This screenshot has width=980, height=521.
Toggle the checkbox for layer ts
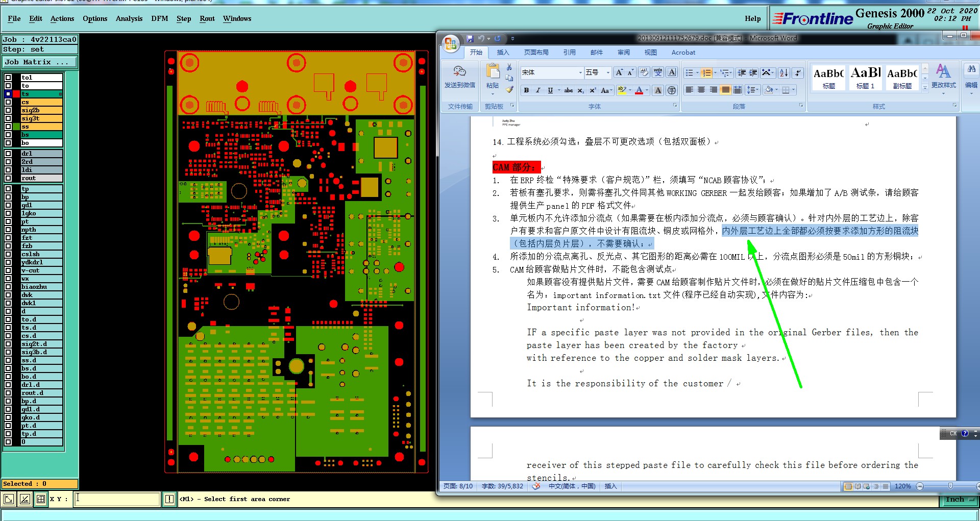tap(8, 94)
